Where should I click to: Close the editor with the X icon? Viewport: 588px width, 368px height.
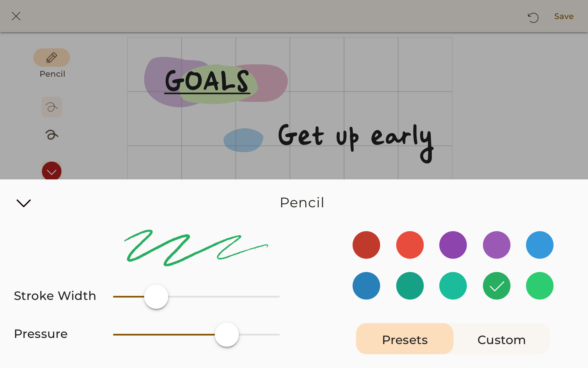pos(16,16)
